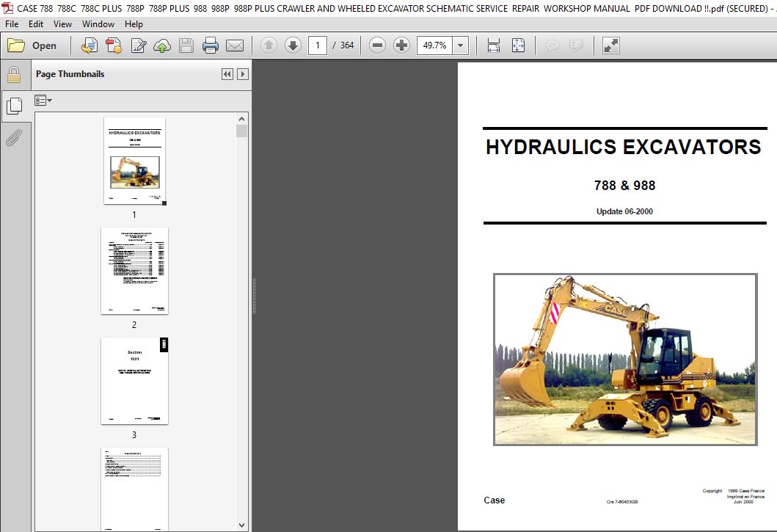777x532 pixels.
Task: Click the thumbnails scrollbar thumb
Action: tap(242, 131)
